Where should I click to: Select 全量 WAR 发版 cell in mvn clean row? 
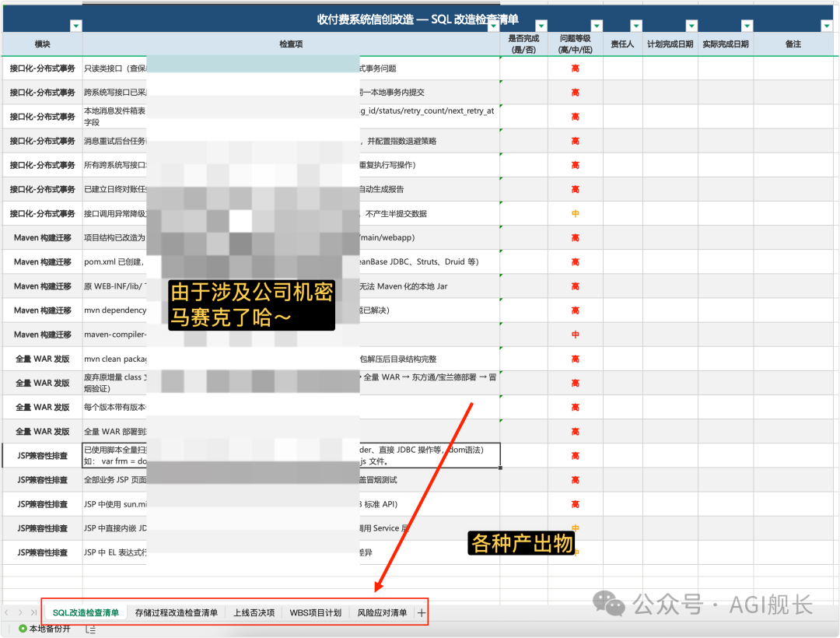(42, 359)
